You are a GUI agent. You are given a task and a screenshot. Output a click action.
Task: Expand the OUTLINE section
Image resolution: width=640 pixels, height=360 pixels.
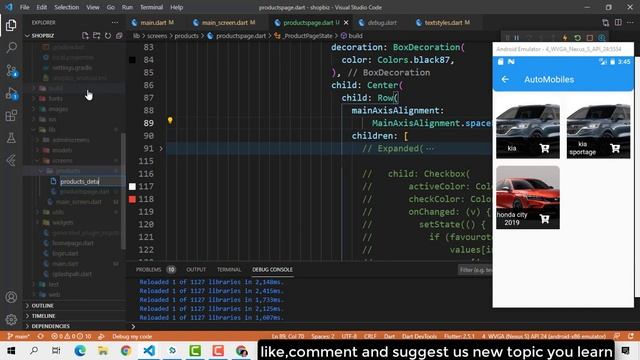pyautogui.click(x=42, y=306)
